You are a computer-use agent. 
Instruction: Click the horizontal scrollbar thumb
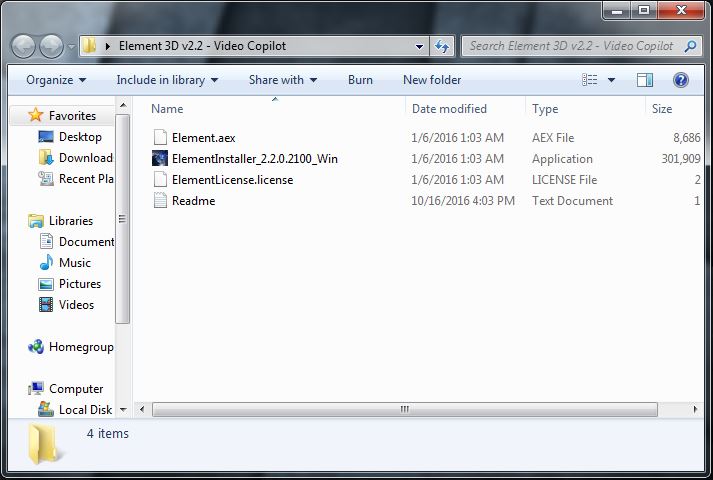coord(405,410)
